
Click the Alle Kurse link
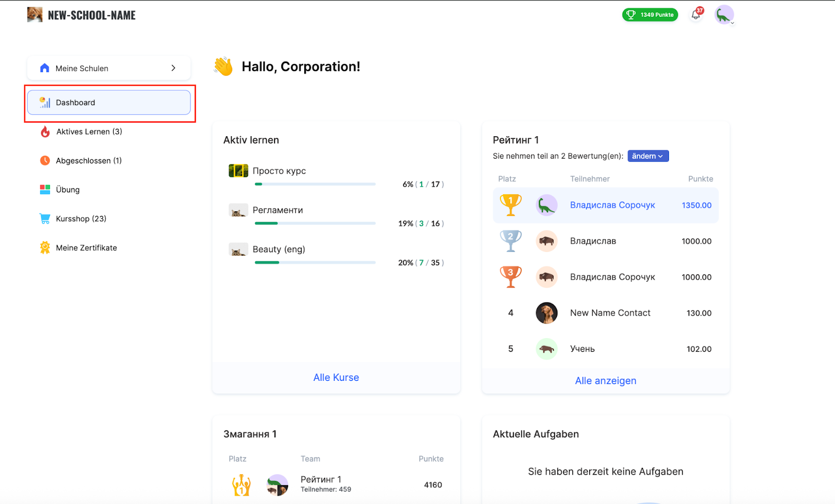[336, 377]
